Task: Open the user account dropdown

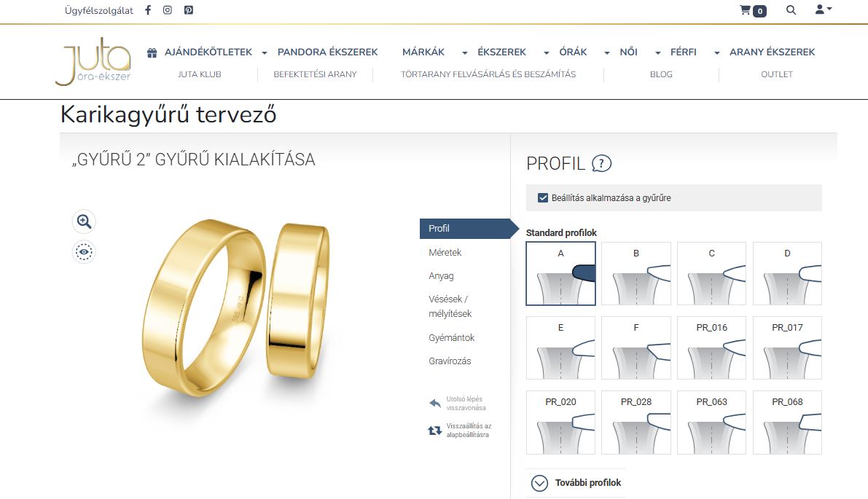Action: coord(823,9)
